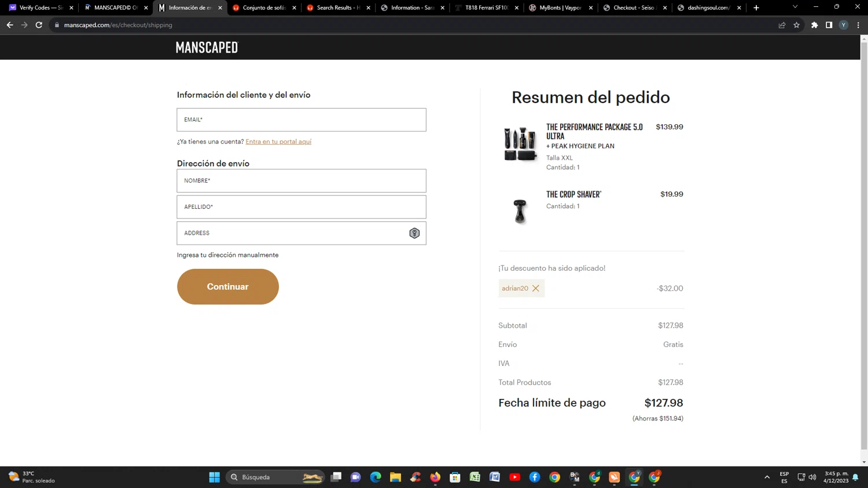Open the Chrome three-dot menu
Image resolution: width=868 pixels, height=488 pixels.
[858, 25]
